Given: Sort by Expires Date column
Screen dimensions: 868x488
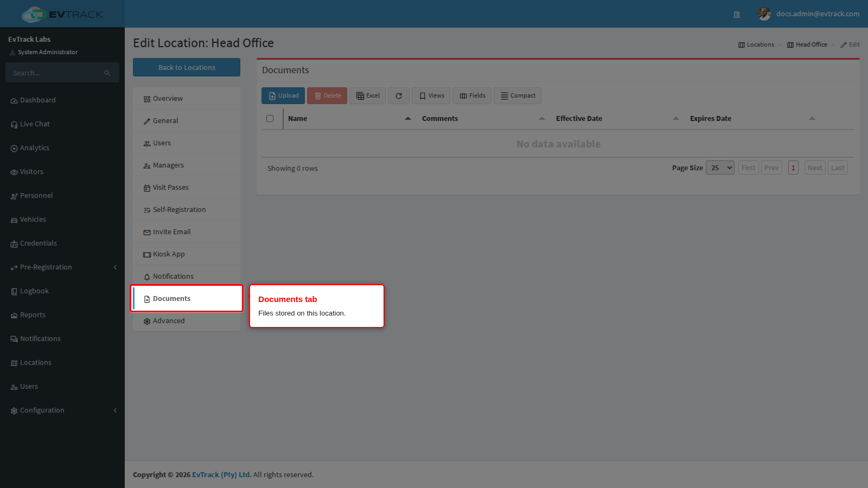Looking at the screenshot, I should tap(752, 119).
